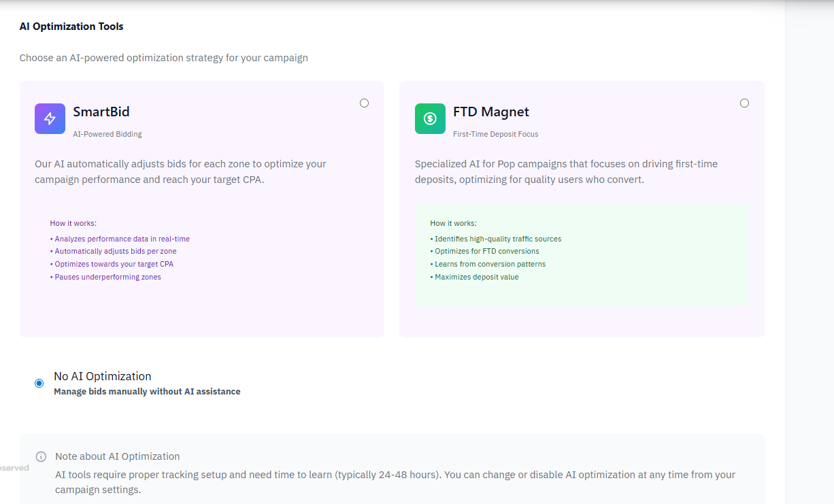Click the FTD Magnet card title
The height and width of the screenshot is (504, 834).
[490, 112]
